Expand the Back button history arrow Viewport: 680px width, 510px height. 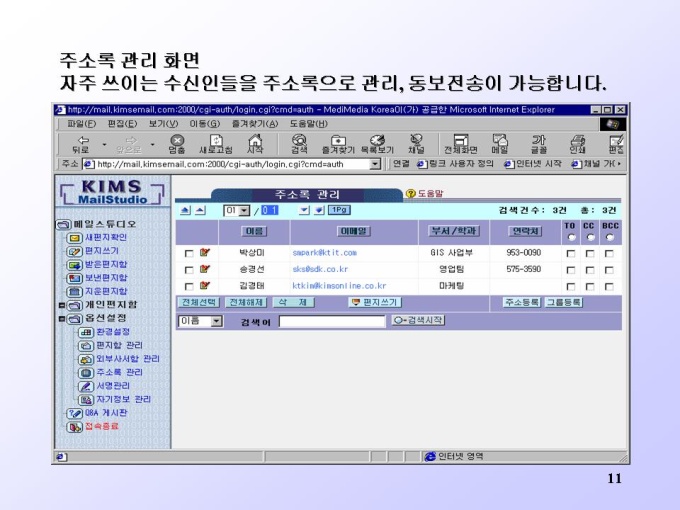tap(104, 144)
